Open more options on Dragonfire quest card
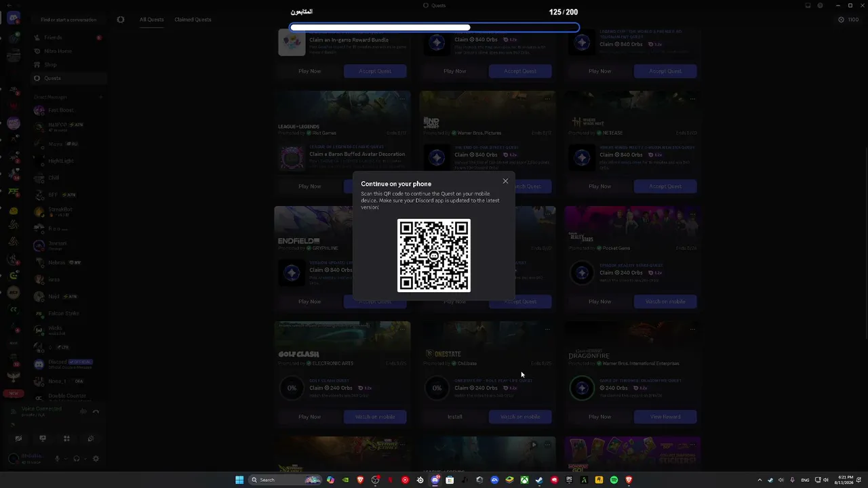 pos(692,329)
